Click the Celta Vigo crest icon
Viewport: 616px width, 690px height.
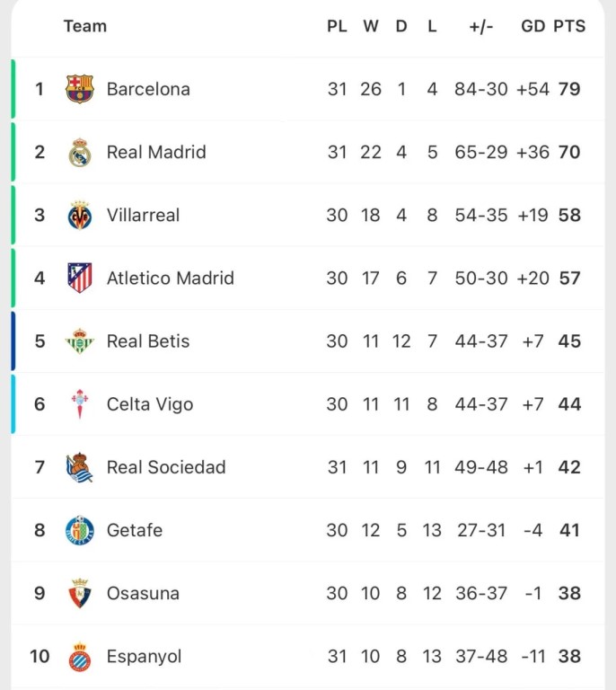[x=80, y=404]
